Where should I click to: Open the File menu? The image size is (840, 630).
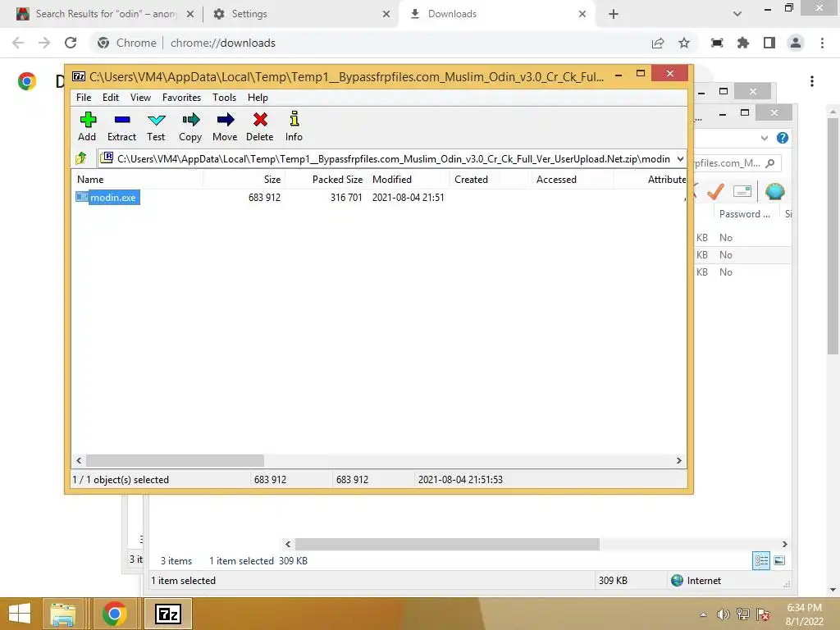click(84, 98)
